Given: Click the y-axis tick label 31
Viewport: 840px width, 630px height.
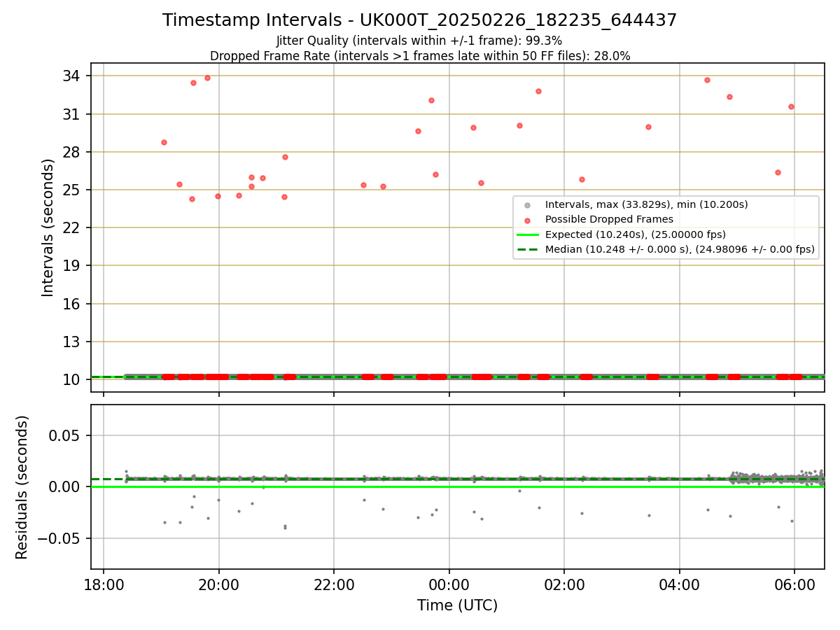Looking at the screenshot, I should click(x=72, y=114).
